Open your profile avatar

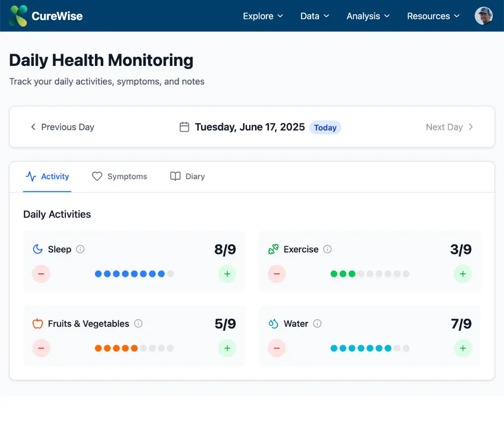pyautogui.click(x=484, y=15)
